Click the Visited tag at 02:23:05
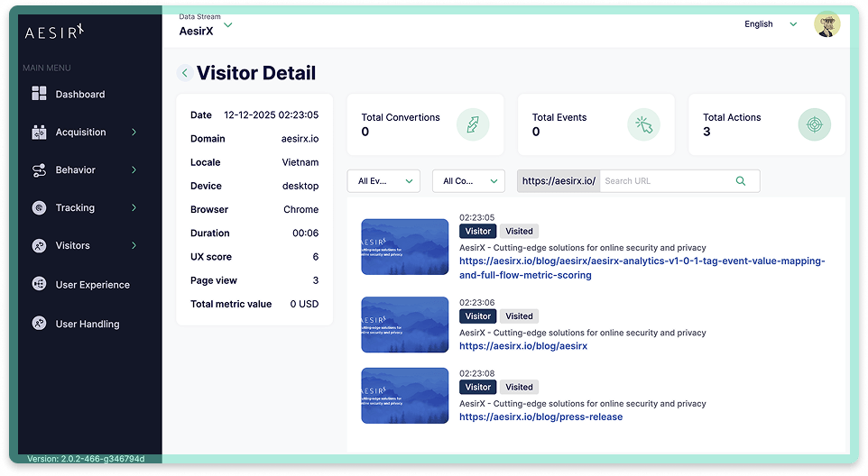This screenshot has width=868, height=476. 519,231
